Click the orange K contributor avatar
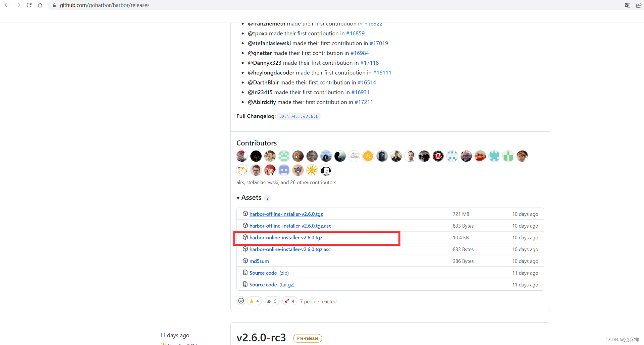The width and height of the screenshot is (644, 345). 368,156
